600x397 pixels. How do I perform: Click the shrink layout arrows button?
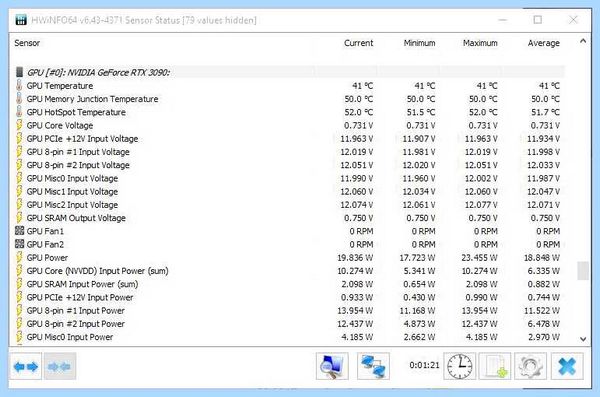click(x=60, y=367)
